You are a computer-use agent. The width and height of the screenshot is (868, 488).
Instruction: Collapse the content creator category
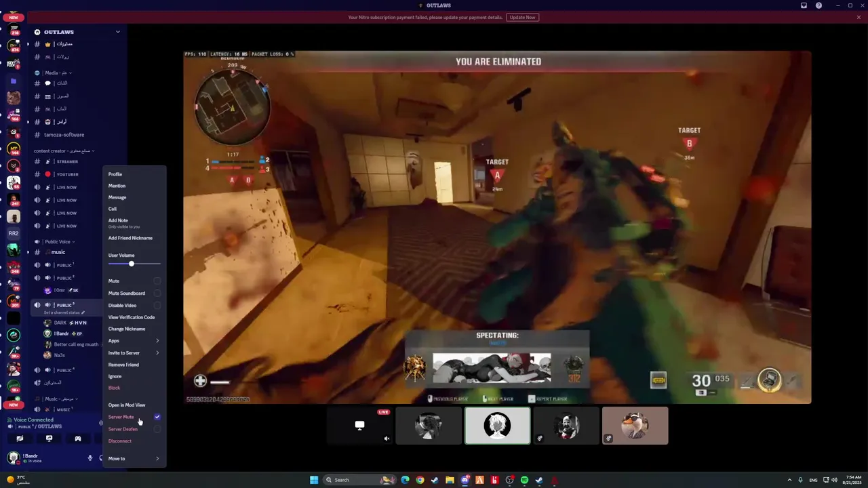tap(64, 150)
